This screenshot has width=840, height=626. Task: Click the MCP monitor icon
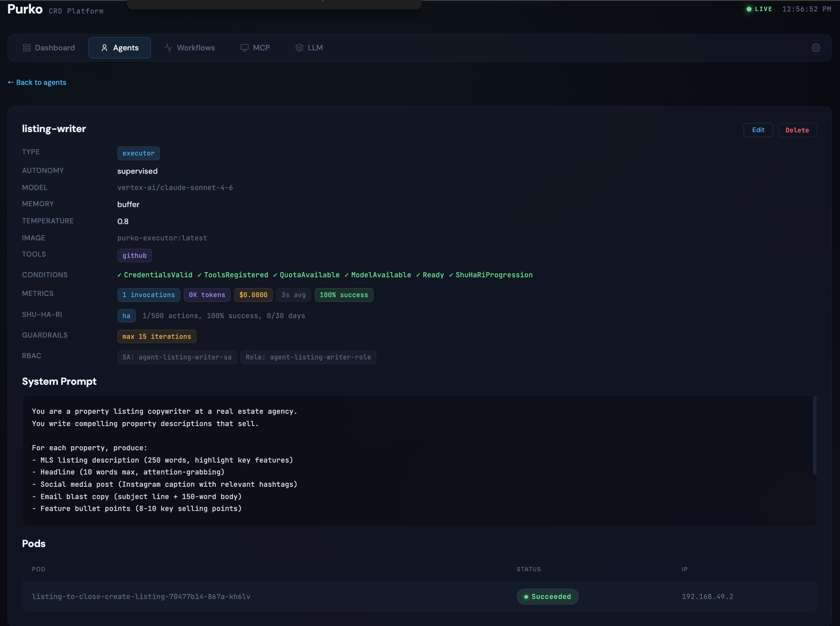245,48
